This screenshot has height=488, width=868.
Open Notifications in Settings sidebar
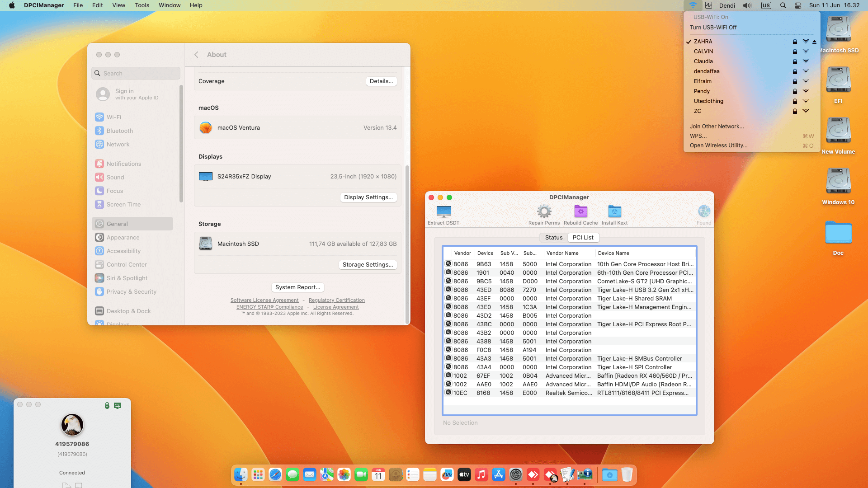(x=133, y=164)
